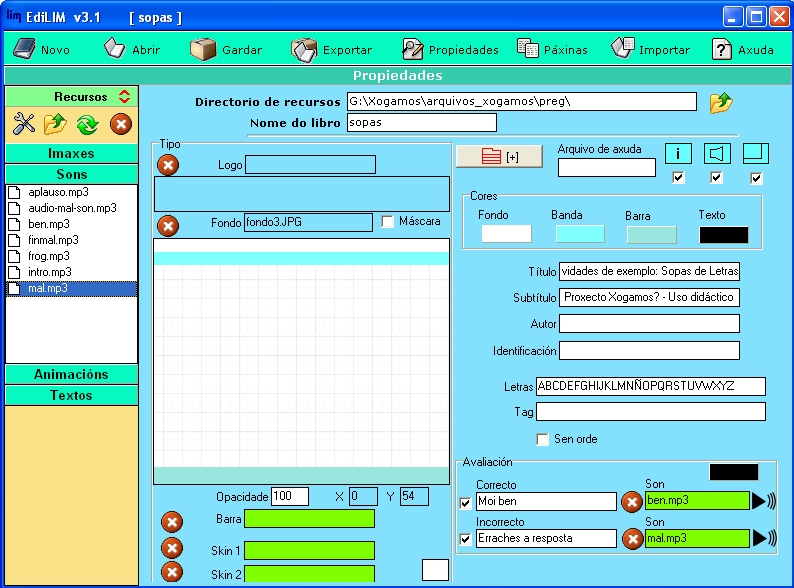Click the info icon button
This screenshot has height=588, width=794.
click(x=680, y=153)
